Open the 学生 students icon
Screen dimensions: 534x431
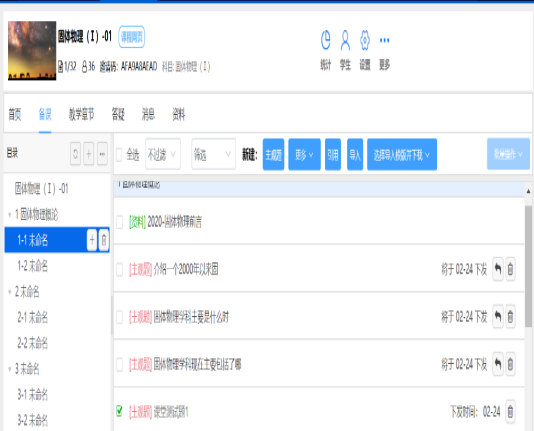coord(345,40)
